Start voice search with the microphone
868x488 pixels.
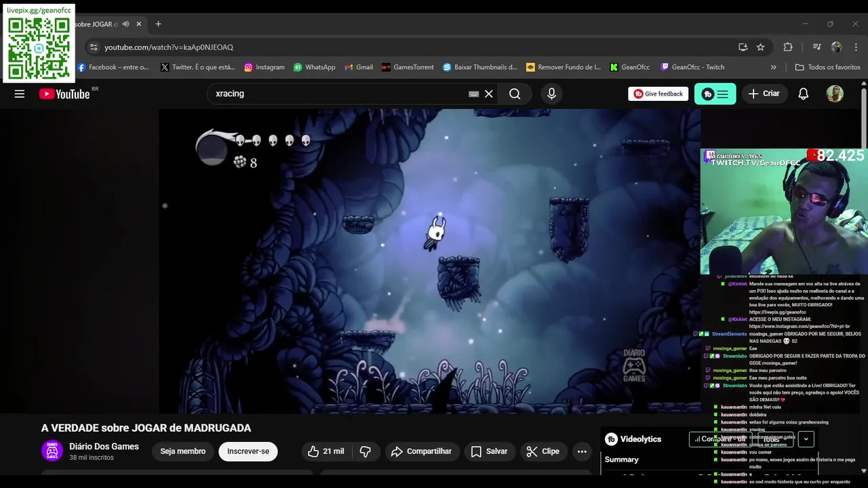551,94
